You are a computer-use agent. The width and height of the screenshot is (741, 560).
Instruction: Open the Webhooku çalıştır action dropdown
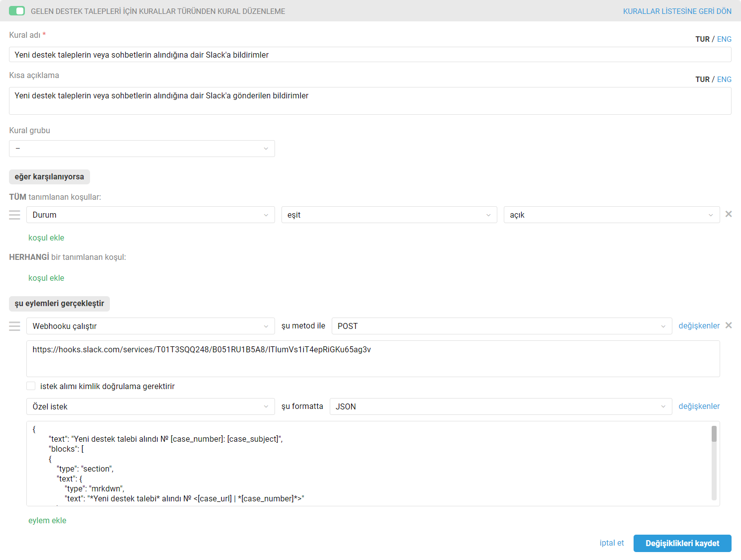tap(151, 326)
